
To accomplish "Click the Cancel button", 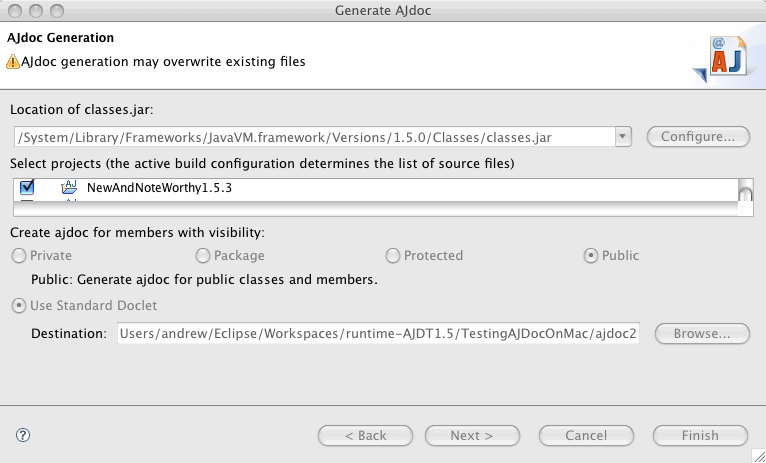I will click(x=586, y=435).
